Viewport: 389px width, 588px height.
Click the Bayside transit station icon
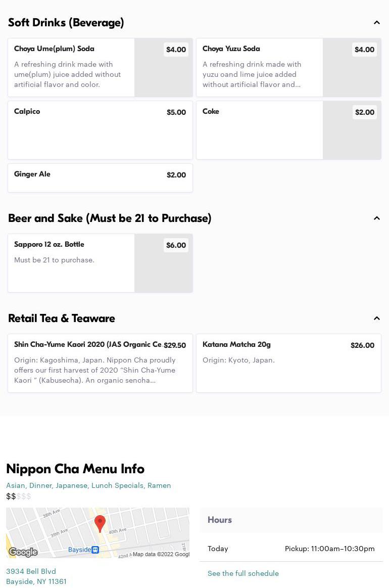click(95, 550)
